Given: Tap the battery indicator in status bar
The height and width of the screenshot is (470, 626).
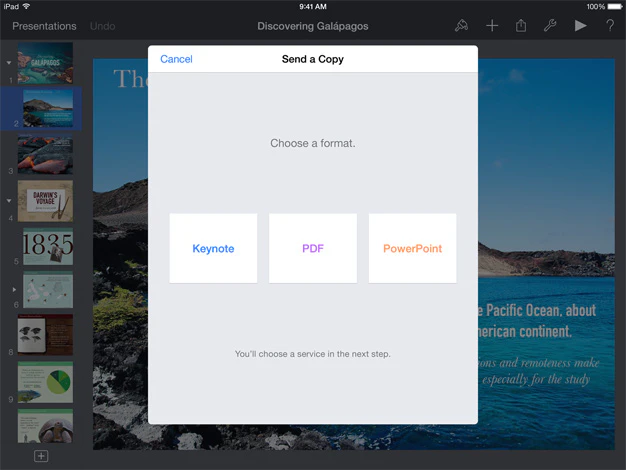Looking at the screenshot, I should 615,6.
